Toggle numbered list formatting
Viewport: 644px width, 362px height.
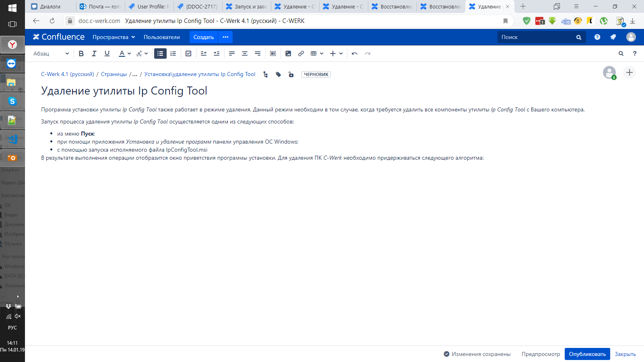[173, 53]
